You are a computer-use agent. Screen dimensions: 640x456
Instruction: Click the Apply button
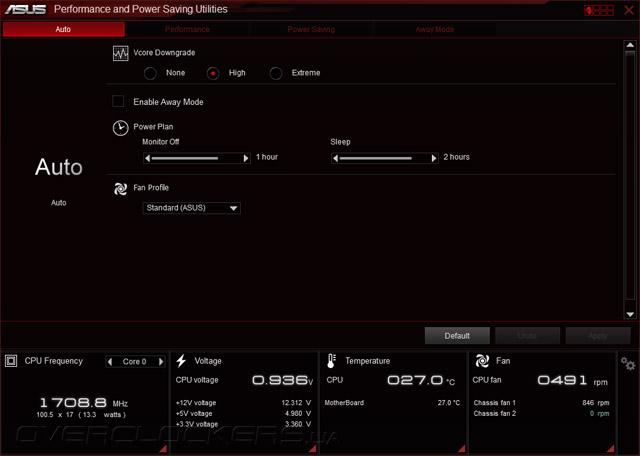(x=598, y=336)
